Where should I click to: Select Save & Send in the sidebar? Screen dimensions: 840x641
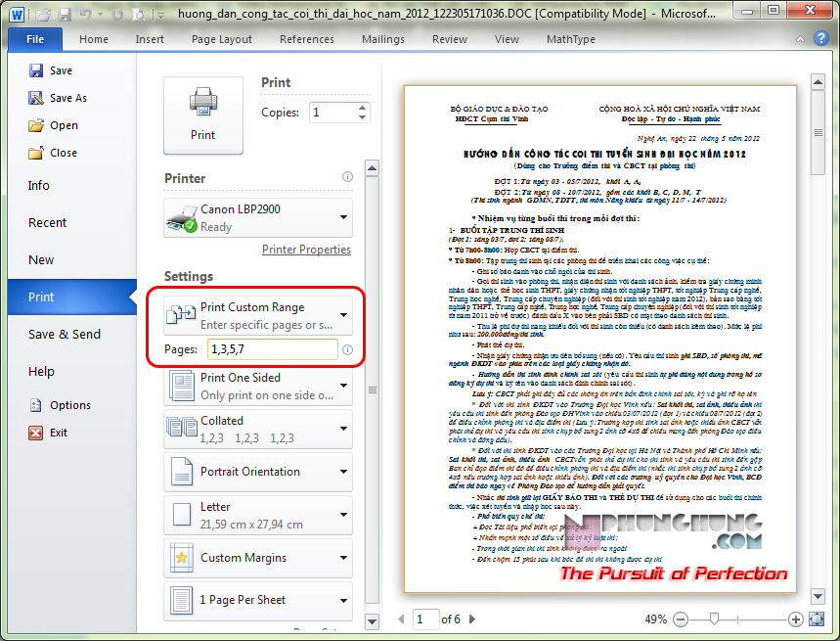coord(65,334)
